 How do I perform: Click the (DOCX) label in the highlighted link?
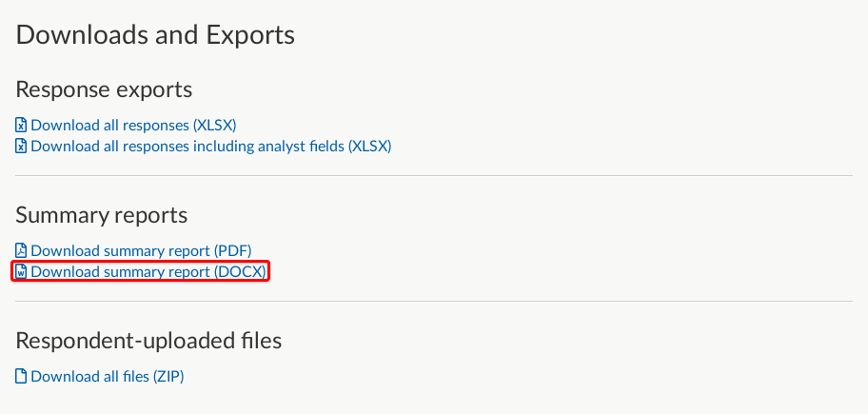coord(240,272)
